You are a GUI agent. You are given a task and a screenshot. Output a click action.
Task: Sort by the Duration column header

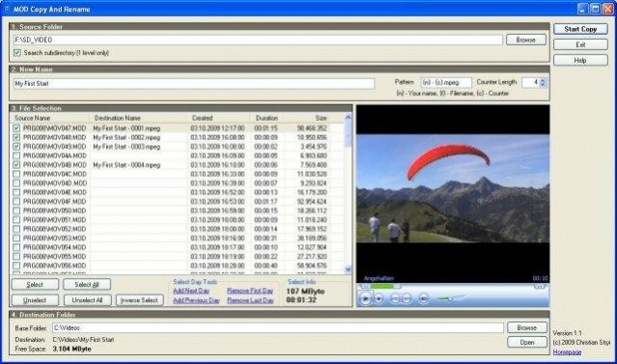pos(266,118)
